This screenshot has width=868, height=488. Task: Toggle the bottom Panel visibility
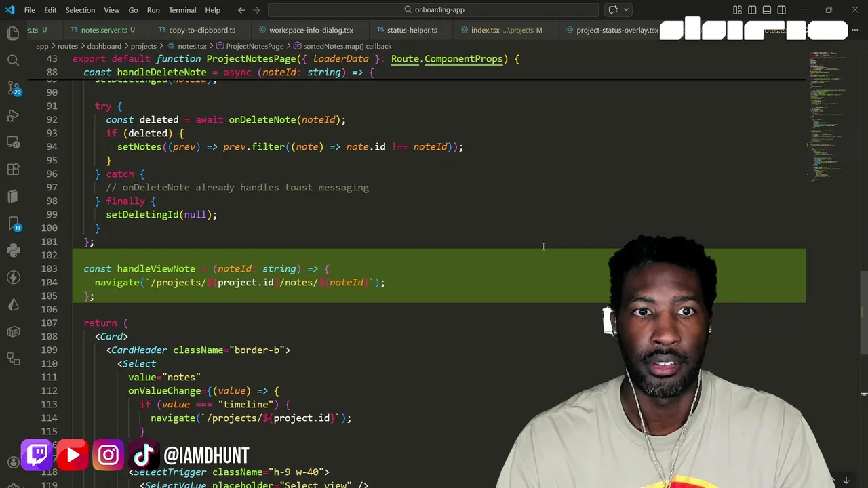767,10
